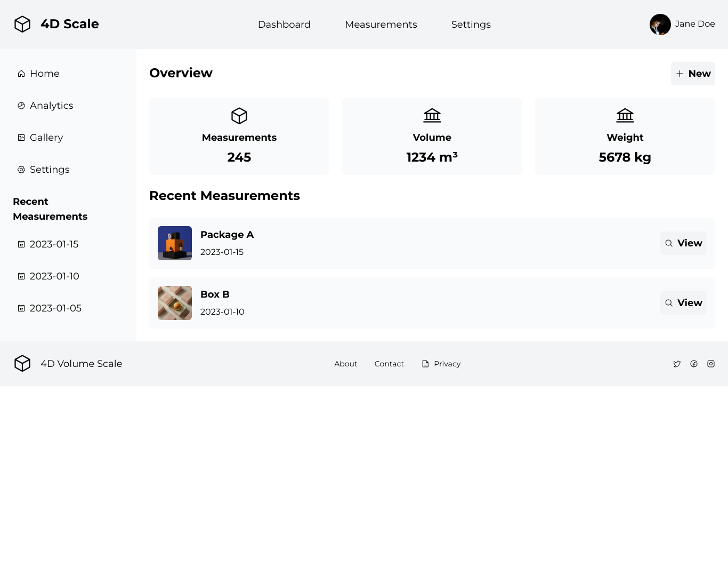Open Twitter icon in footer
The image size is (728, 576).
pyautogui.click(x=677, y=364)
